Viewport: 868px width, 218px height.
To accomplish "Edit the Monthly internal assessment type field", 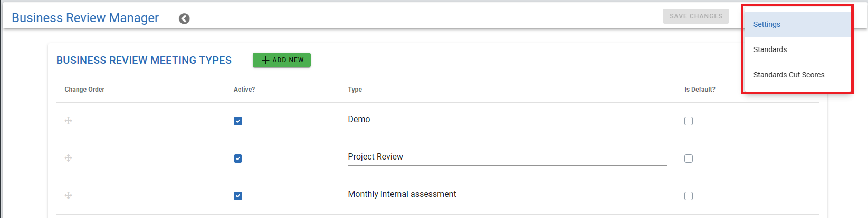I will (507, 194).
